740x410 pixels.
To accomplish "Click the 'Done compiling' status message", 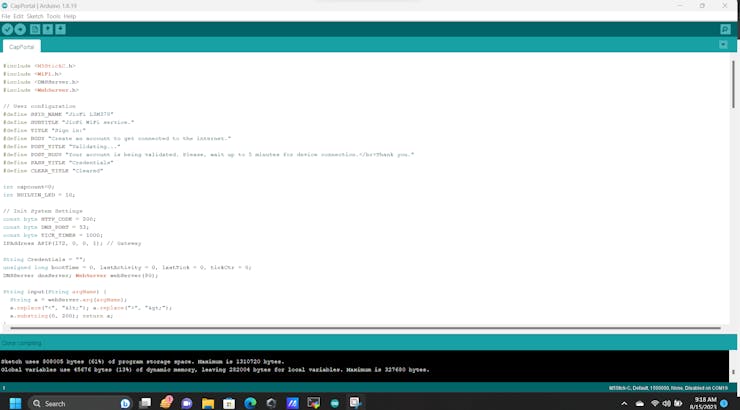I will point(22,343).
